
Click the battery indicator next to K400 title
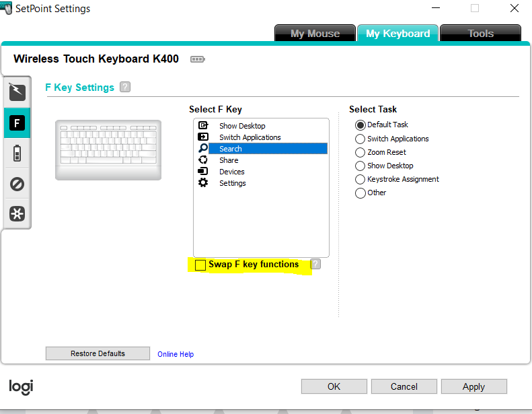(198, 59)
